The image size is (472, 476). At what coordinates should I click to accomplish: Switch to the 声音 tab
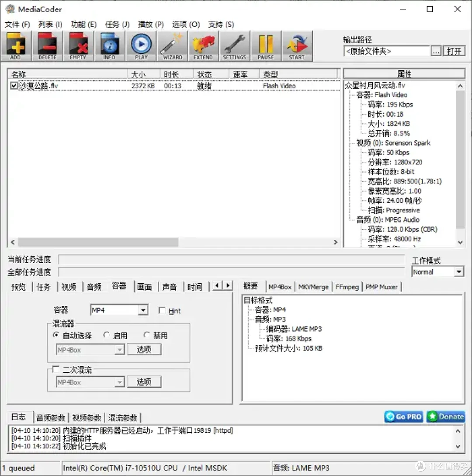170,287
